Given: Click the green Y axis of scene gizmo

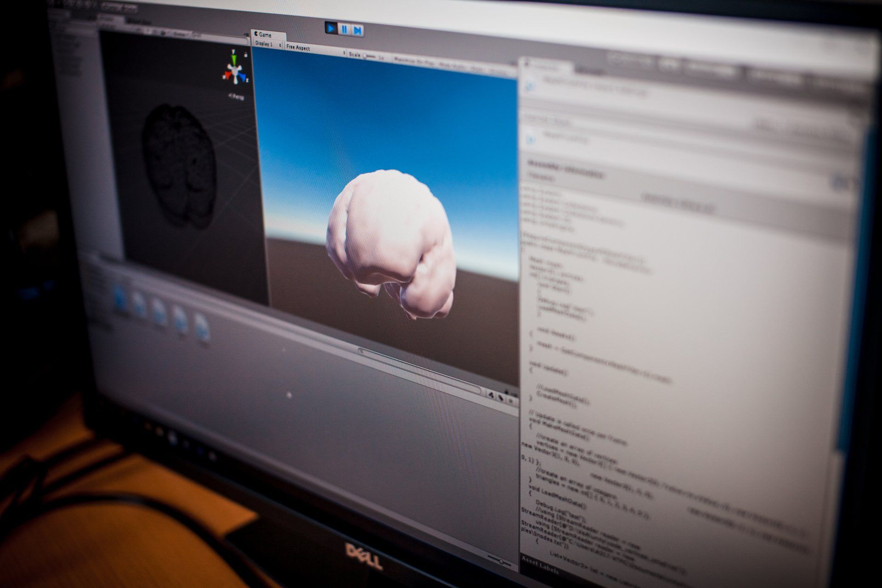Looking at the screenshot, I should click(x=234, y=59).
